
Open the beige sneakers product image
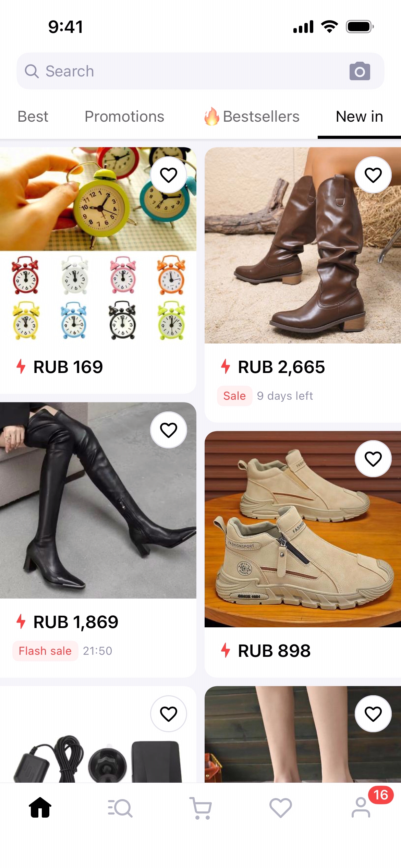click(x=303, y=529)
